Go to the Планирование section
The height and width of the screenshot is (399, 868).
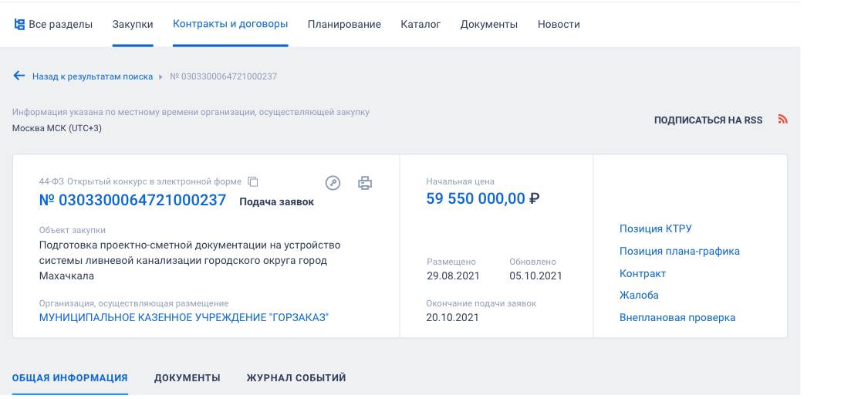coord(344,25)
